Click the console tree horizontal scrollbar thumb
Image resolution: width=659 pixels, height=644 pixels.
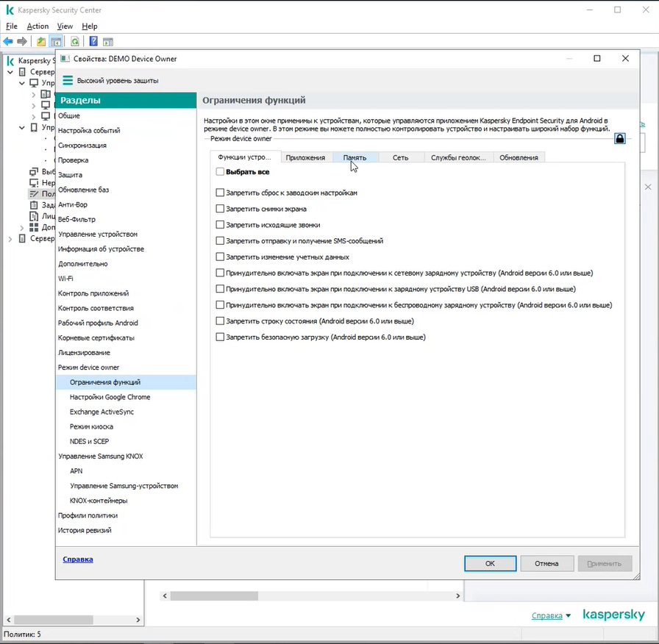54,620
